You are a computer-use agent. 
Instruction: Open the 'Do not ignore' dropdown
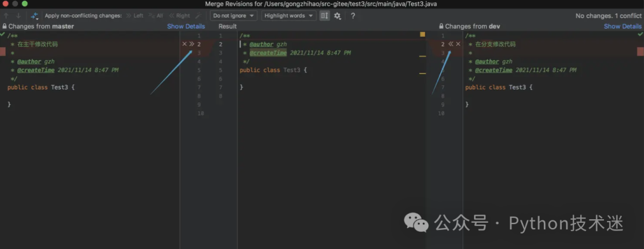coord(234,15)
